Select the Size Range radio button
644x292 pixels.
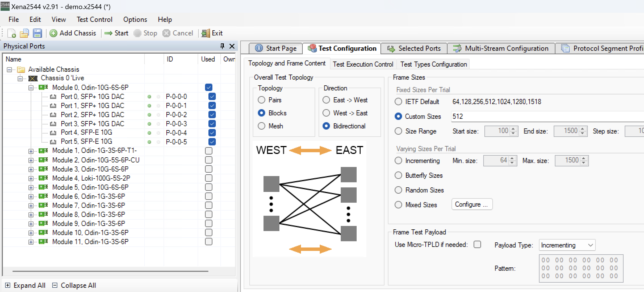[398, 131]
